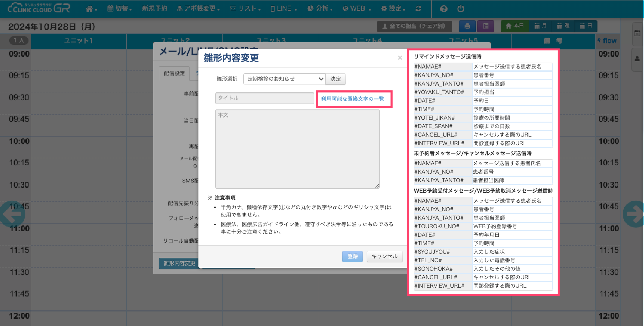Click the 決定 button next to template select
Image resolution: width=644 pixels, height=326 pixels.
pyautogui.click(x=335, y=79)
